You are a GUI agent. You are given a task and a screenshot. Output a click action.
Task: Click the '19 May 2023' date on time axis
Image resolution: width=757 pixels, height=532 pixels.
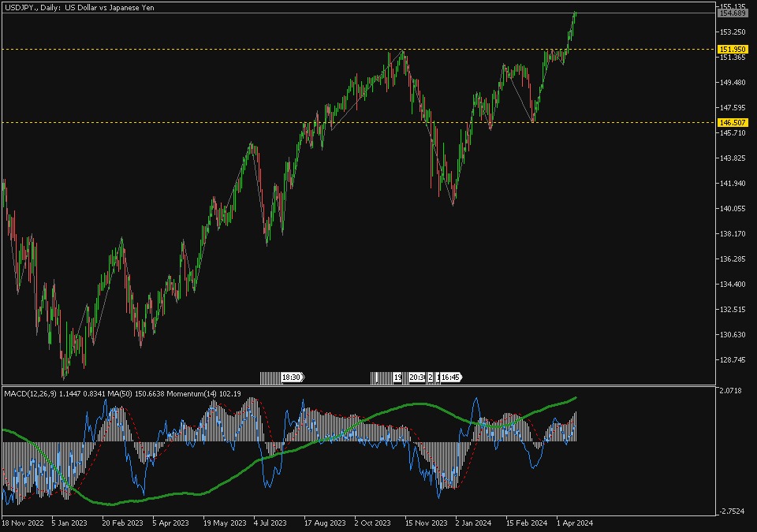click(x=225, y=523)
